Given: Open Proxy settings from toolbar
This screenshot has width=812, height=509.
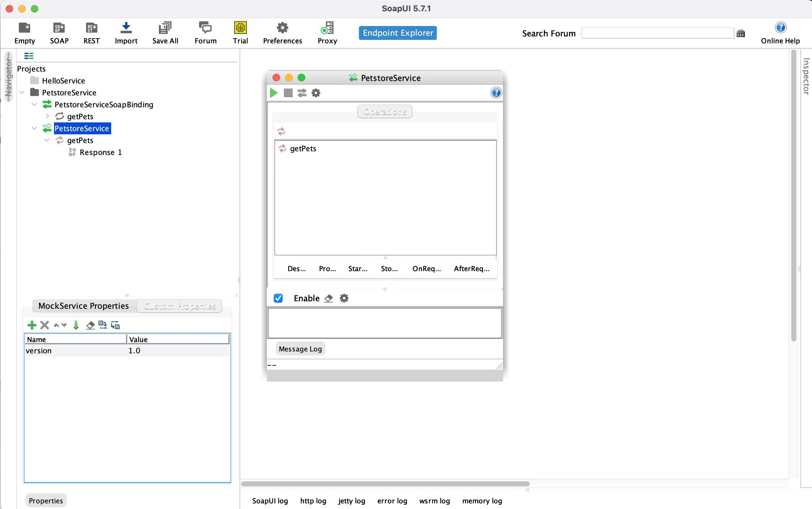Looking at the screenshot, I should tap(327, 33).
